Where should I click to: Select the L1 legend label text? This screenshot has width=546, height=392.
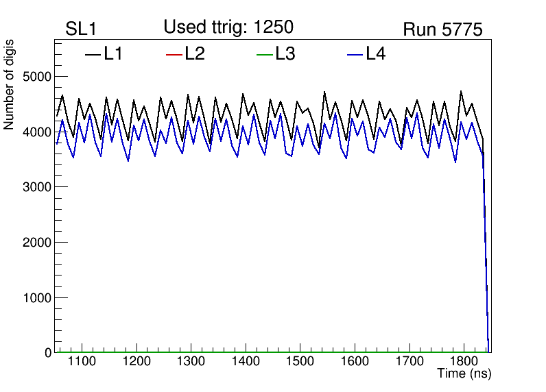[113, 54]
